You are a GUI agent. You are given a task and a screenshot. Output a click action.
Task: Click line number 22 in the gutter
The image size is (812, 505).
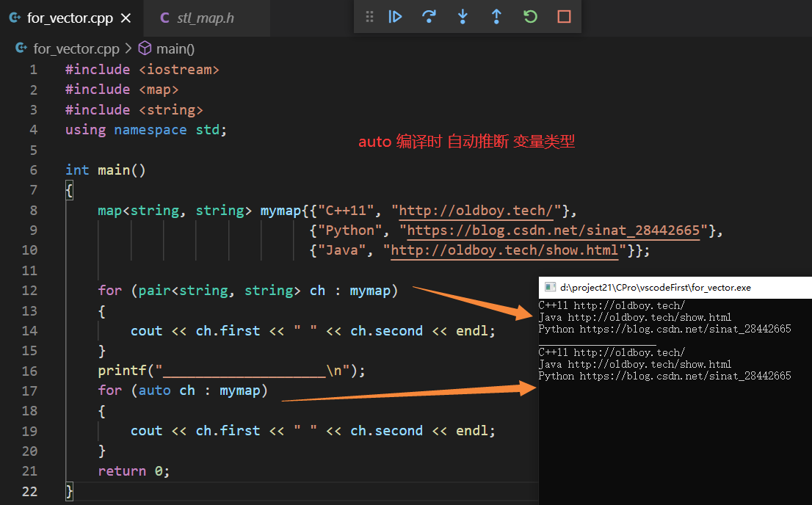[29, 491]
